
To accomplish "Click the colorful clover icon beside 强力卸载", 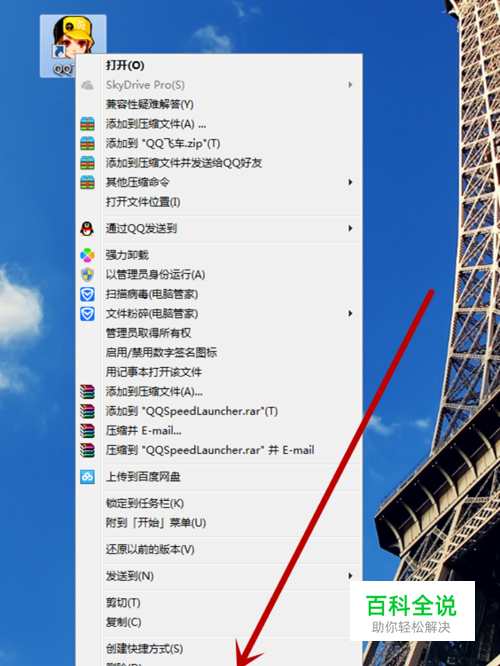I will (x=88, y=255).
